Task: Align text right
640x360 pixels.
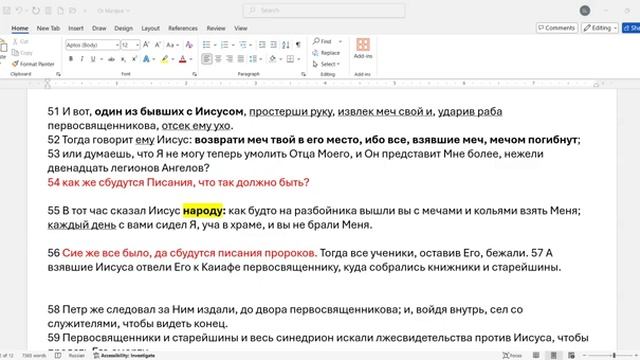Action: 229,59
